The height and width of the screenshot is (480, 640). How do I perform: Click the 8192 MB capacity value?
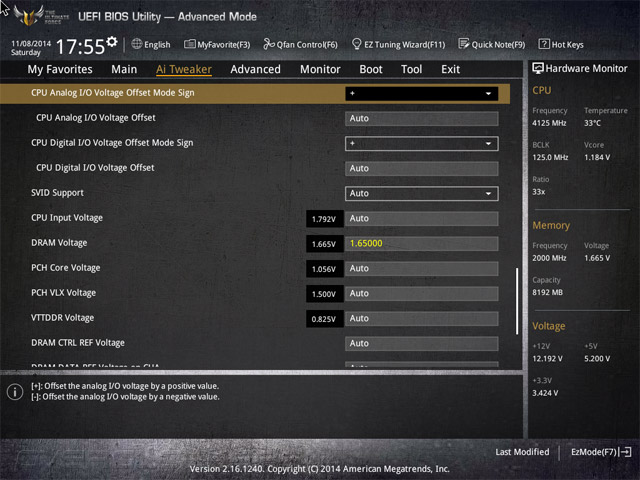tap(547, 292)
